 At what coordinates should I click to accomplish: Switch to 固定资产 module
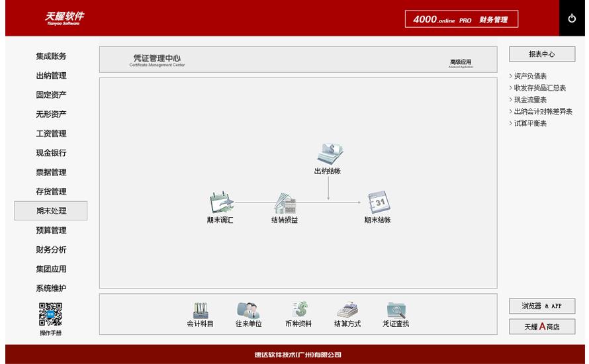click(51, 95)
